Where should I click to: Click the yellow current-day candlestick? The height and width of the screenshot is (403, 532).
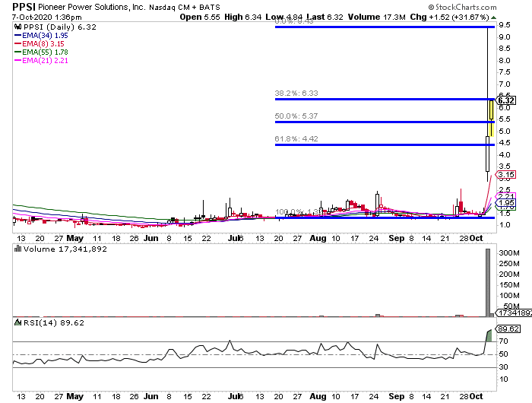(491, 118)
